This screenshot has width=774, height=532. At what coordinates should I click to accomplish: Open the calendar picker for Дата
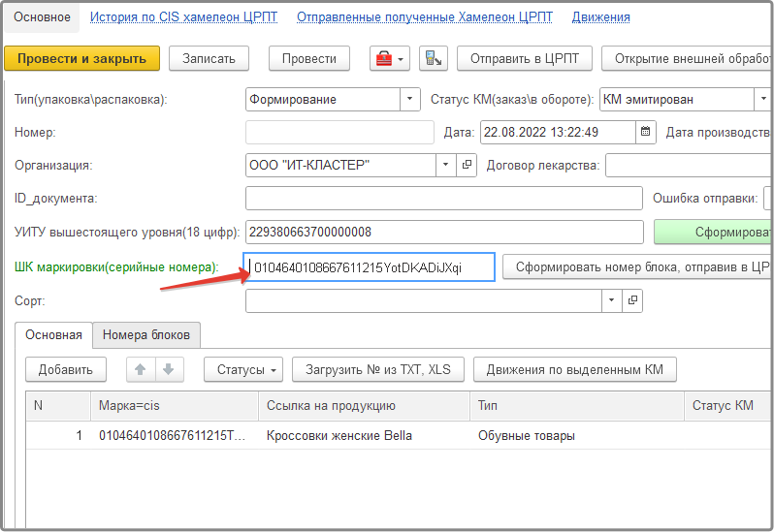[x=646, y=132]
